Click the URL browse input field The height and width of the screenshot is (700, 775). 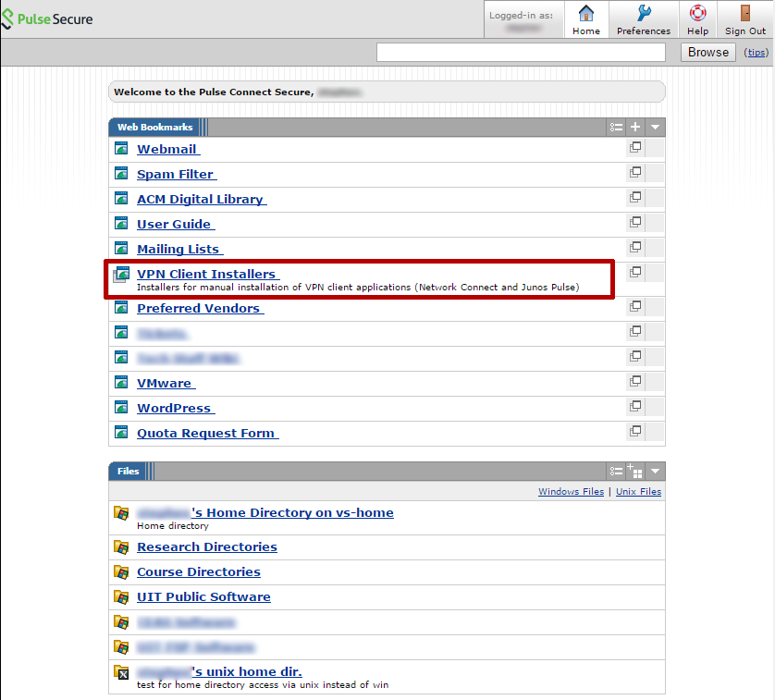point(521,53)
